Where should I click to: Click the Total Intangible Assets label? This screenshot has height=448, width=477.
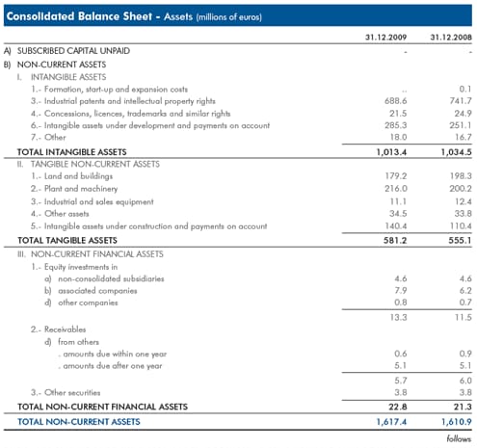[x=72, y=152]
